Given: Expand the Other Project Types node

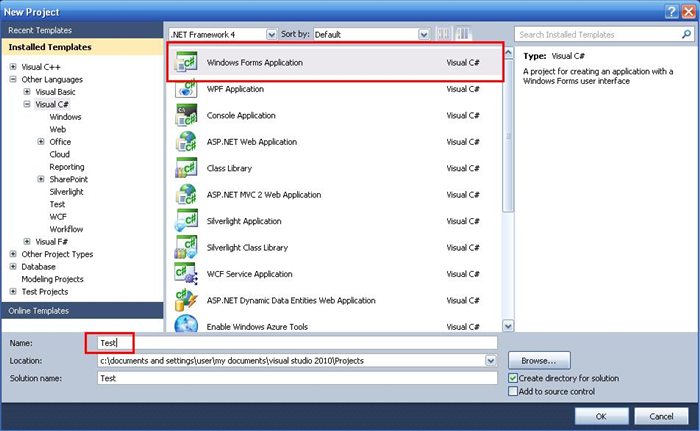Looking at the screenshot, I should (13, 254).
